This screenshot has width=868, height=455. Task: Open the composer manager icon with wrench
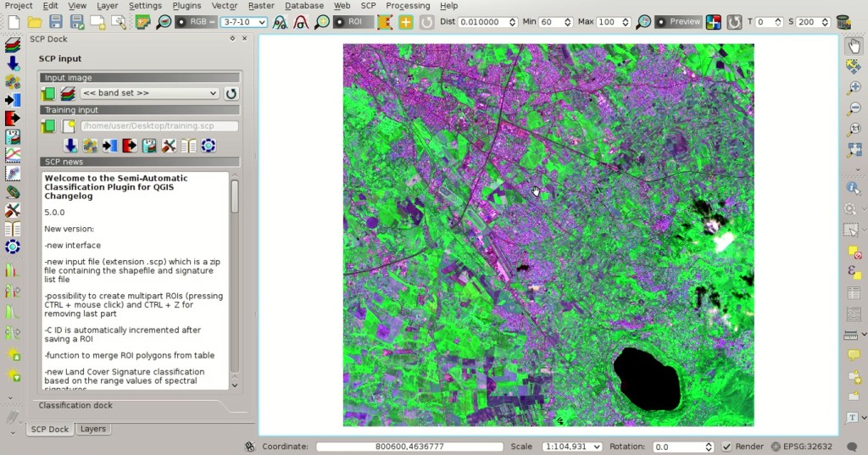point(119,22)
